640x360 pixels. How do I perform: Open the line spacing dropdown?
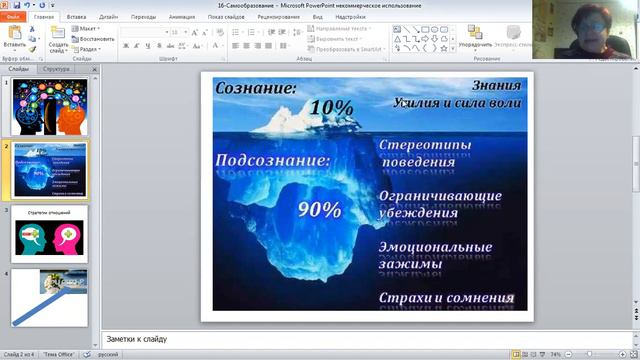(x=298, y=32)
